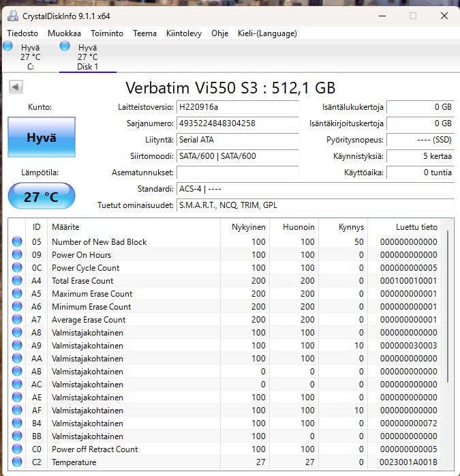Select the Disk 1 drive tab
460x476 pixels.
(88, 57)
